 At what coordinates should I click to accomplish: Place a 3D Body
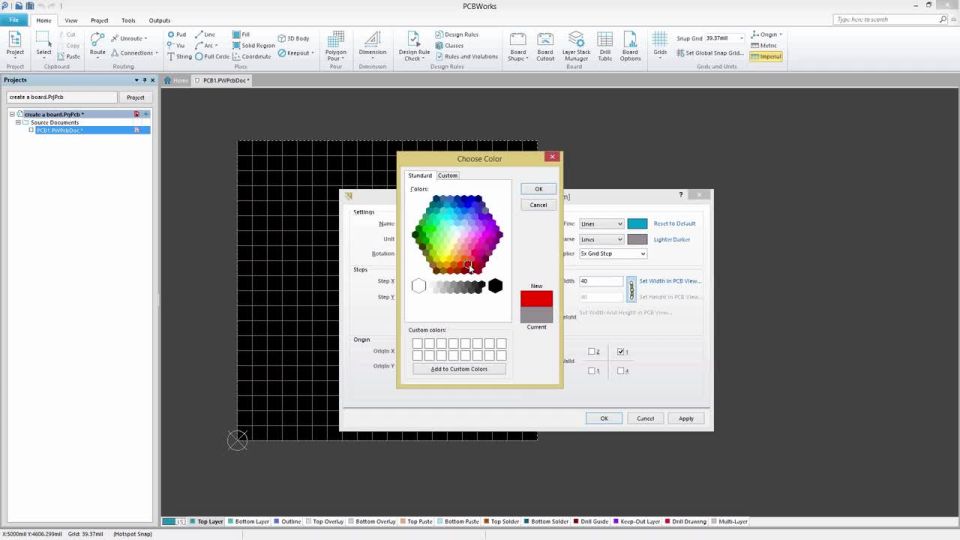pos(293,39)
